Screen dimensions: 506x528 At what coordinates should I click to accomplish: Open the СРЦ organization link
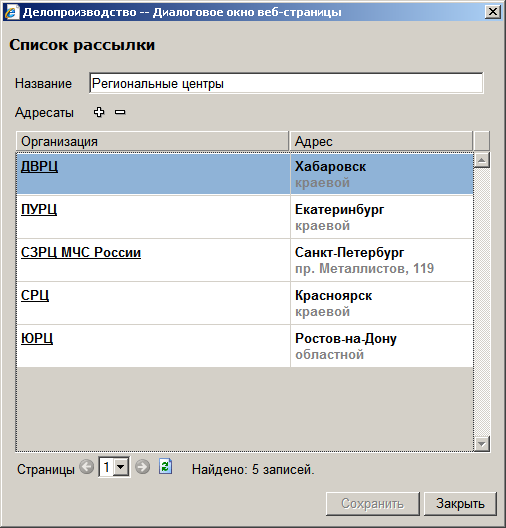(x=35, y=295)
